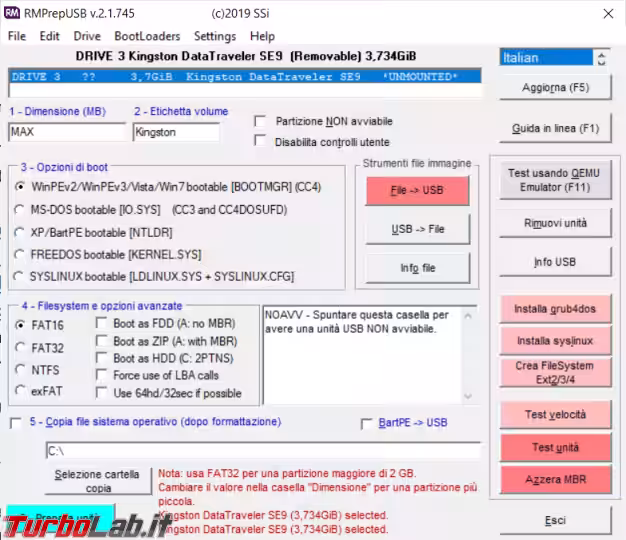The height and width of the screenshot is (540, 626).
Task: Enable Use 64hd/32sec if possible
Action: [101, 393]
